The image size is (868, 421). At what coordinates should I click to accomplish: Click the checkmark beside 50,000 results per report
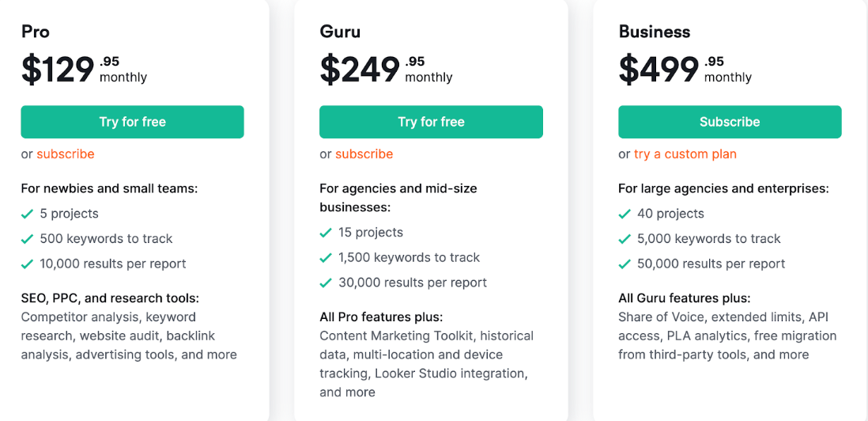625,264
